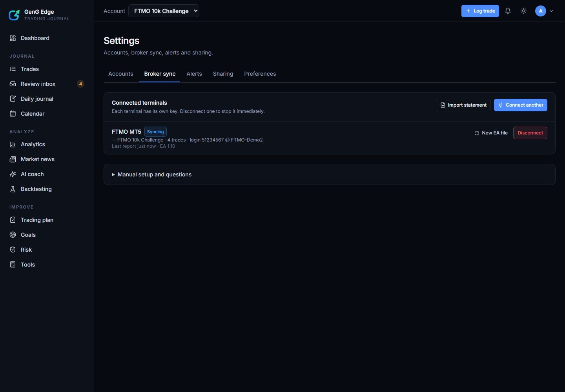Click the Syncing status badge
The width and height of the screenshot is (565, 392).
click(x=155, y=132)
